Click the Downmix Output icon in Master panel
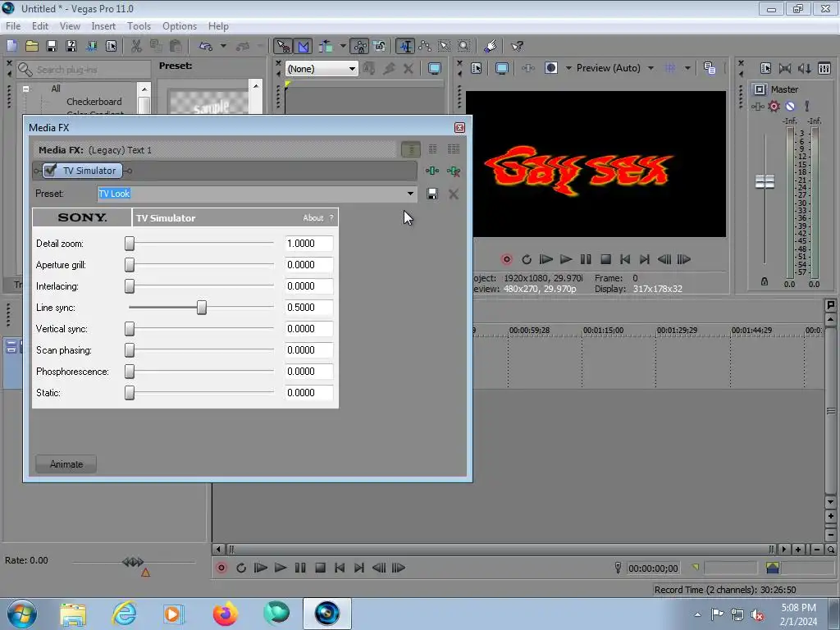 point(785,68)
